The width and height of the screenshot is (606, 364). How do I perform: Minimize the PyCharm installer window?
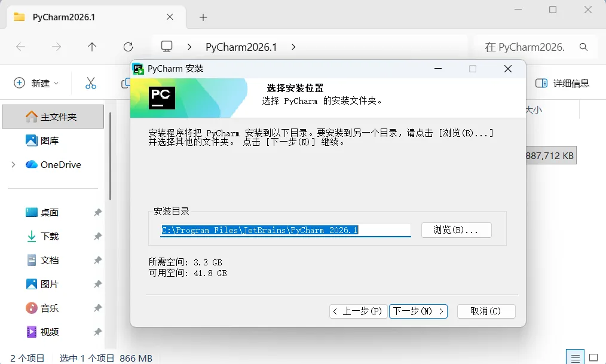(438, 69)
